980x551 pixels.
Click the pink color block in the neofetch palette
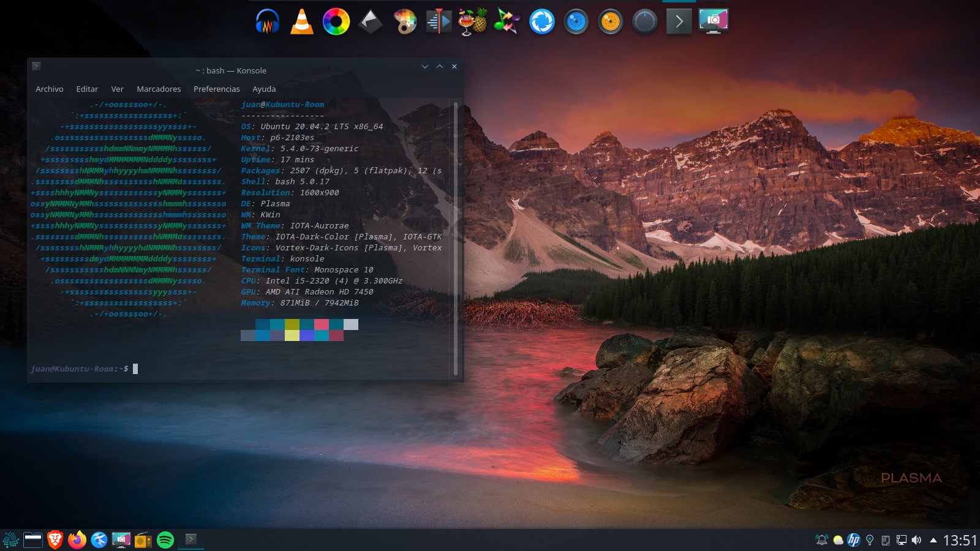point(321,324)
